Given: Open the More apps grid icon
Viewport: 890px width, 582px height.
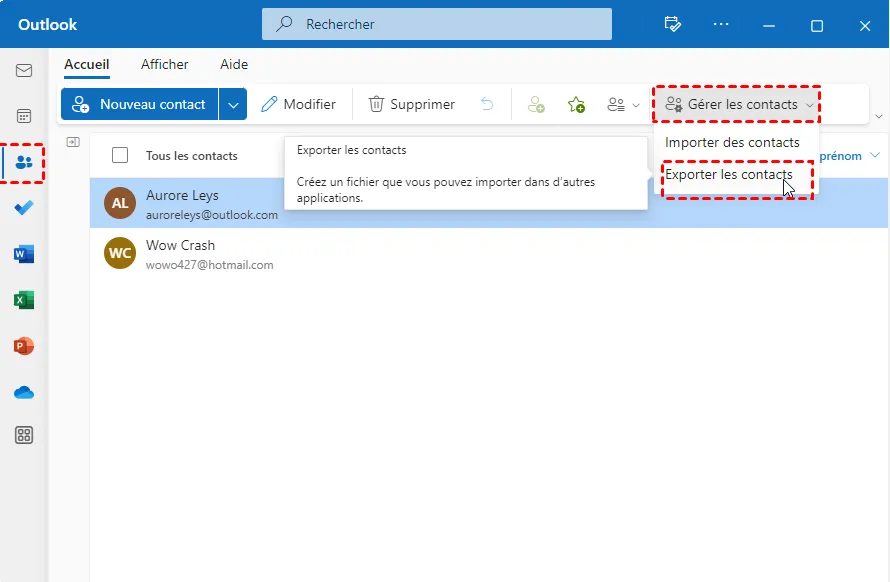Looking at the screenshot, I should (x=24, y=436).
